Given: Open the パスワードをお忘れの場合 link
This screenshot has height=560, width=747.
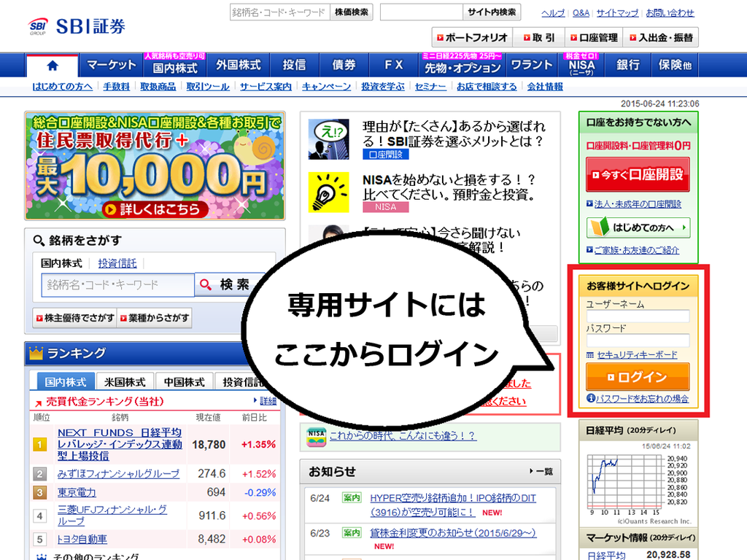Looking at the screenshot, I should [x=638, y=399].
